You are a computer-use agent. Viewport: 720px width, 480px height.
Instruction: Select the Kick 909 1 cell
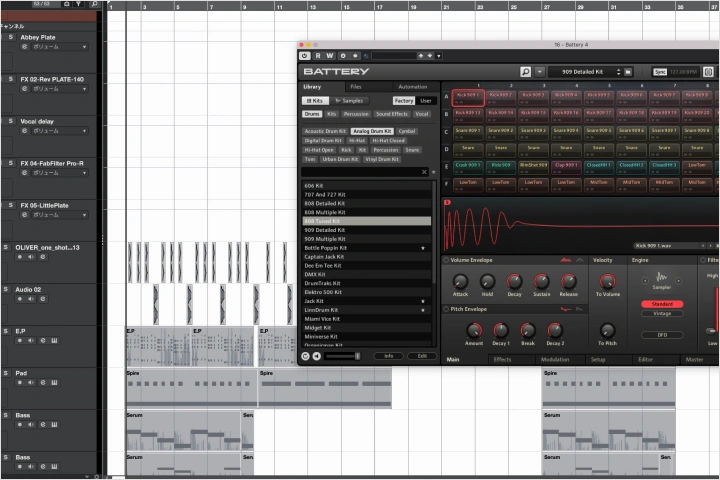coord(468,97)
